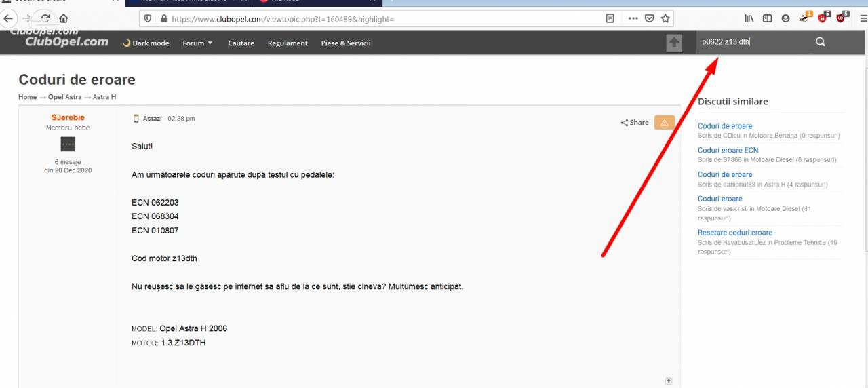Save page to Pocket icon
This screenshot has width=868, height=388.
click(650, 19)
